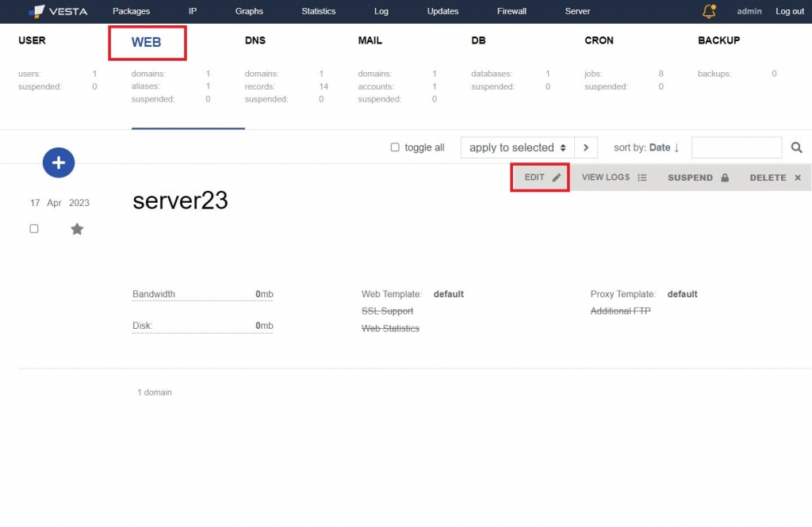Click the Additional FTP text

click(620, 311)
